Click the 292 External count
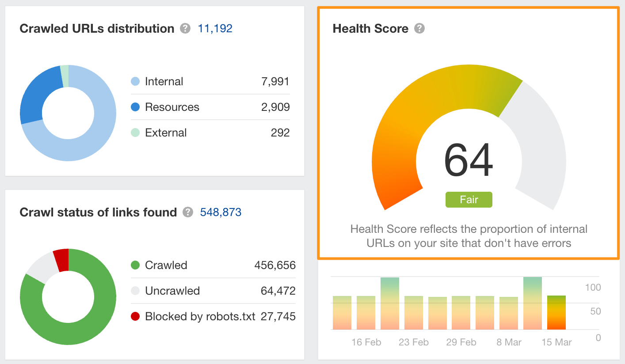Screen dimensions: 625x364 280,133
